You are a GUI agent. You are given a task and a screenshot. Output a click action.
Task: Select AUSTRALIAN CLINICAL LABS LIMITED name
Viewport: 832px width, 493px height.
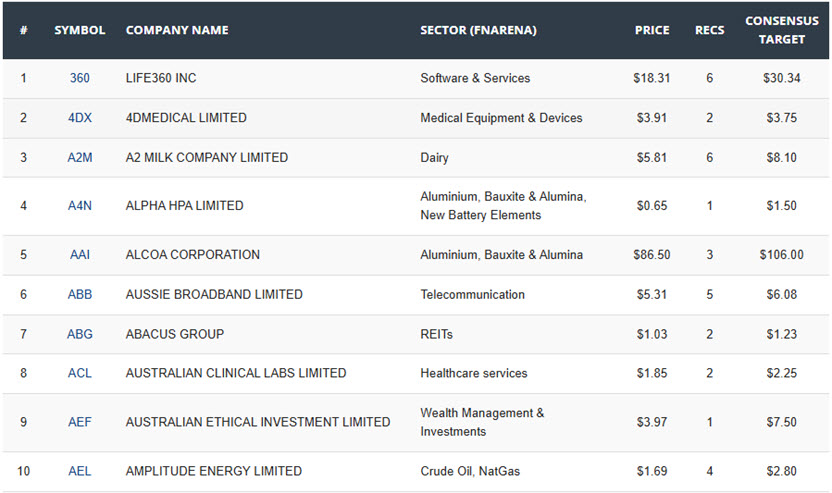(236, 373)
